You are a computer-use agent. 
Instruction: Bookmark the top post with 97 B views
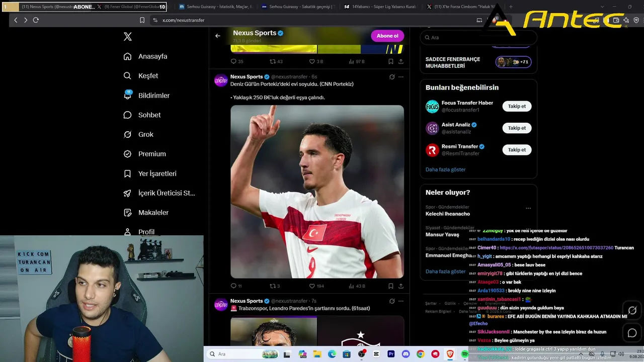[391, 61]
